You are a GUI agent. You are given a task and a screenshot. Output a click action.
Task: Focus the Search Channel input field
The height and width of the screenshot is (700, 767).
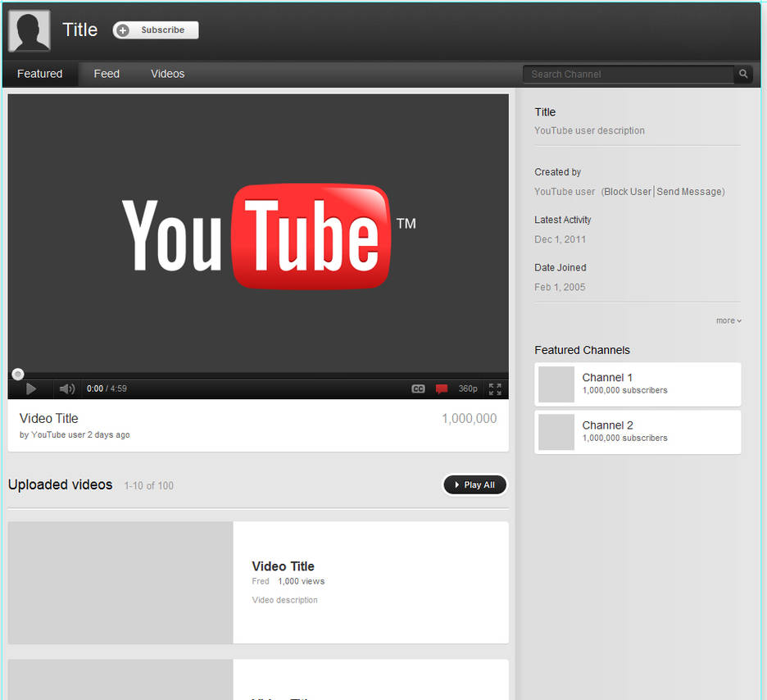click(628, 75)
